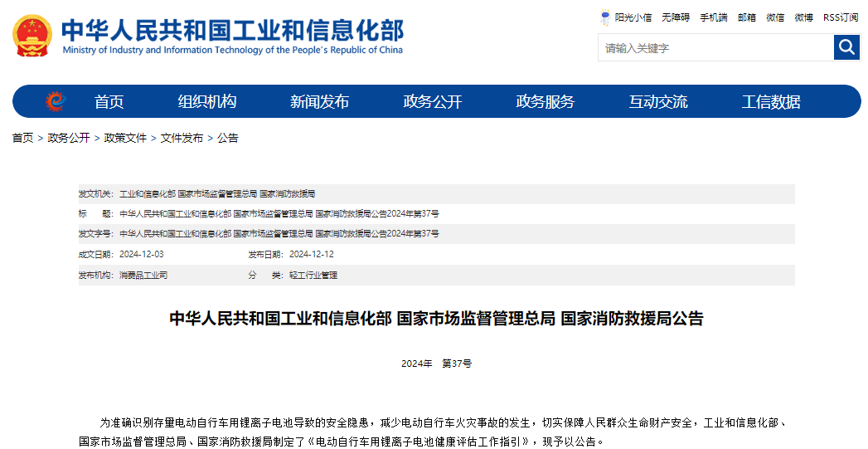868x449 pixels.
Task: Open 政务服务 navigation item
Action: point(545,102)
